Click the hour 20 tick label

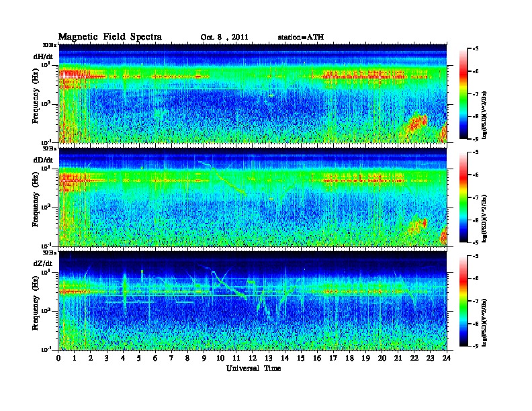click(x=382, y=358)
